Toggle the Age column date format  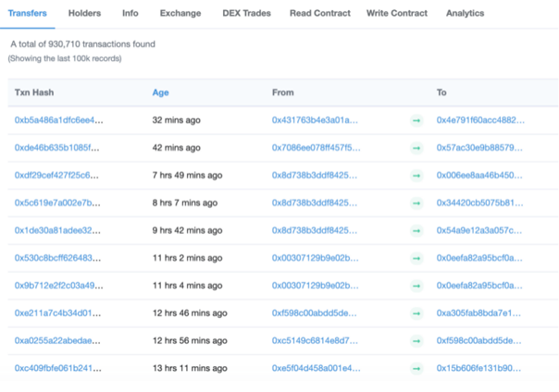(x=160, y=92)
